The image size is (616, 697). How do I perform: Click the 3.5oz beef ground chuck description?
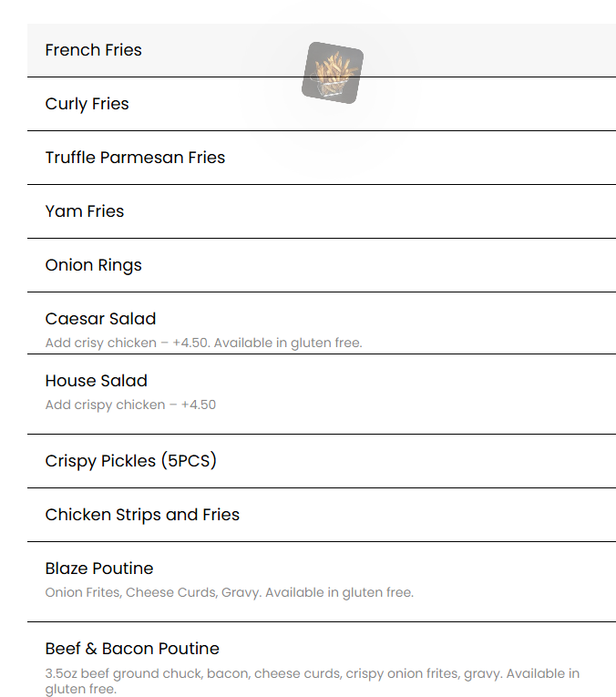[x=312, y=681]
